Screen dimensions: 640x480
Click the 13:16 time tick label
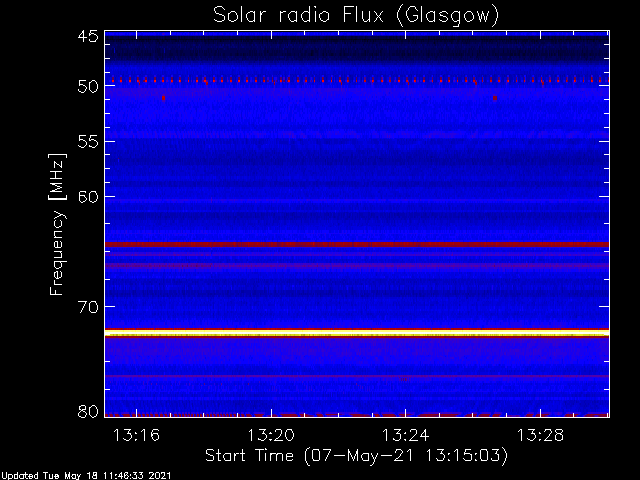pyautogui.click(x=136, y=435)
